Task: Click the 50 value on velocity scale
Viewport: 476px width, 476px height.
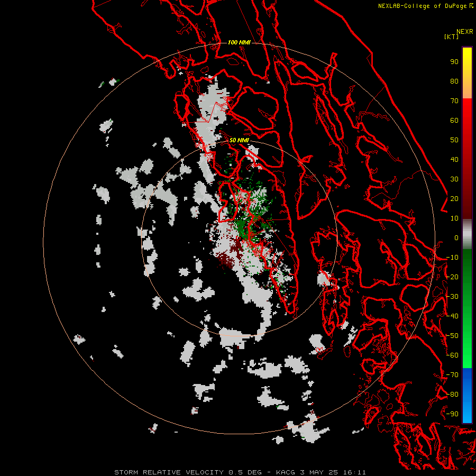Action: [454, 140]
